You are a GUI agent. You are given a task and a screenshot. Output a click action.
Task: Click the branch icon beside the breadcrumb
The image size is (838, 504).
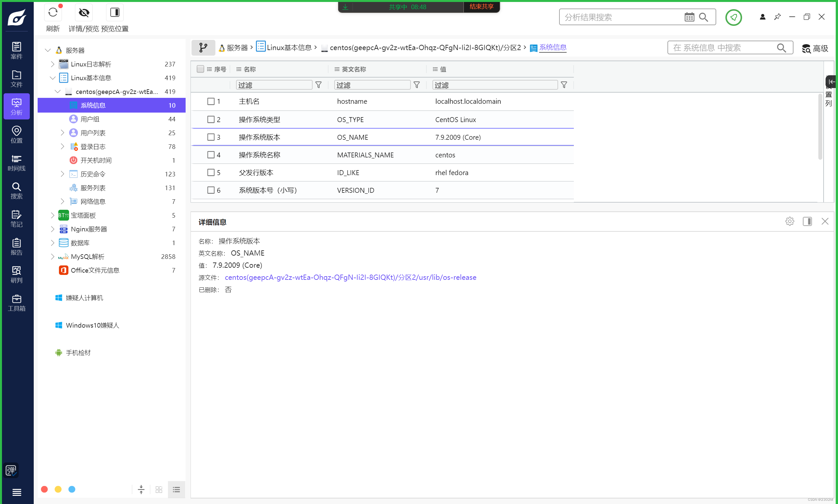click(x=203, y=47)
